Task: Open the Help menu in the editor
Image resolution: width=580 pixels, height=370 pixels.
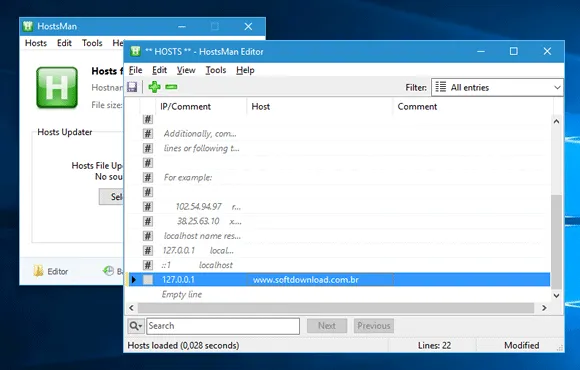Action: [x=245, y=70]
